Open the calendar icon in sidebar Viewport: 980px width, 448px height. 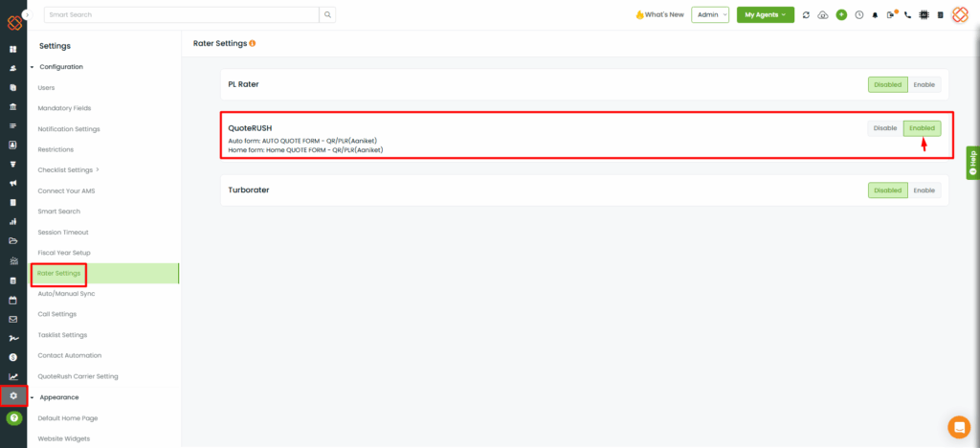[13, 300]
